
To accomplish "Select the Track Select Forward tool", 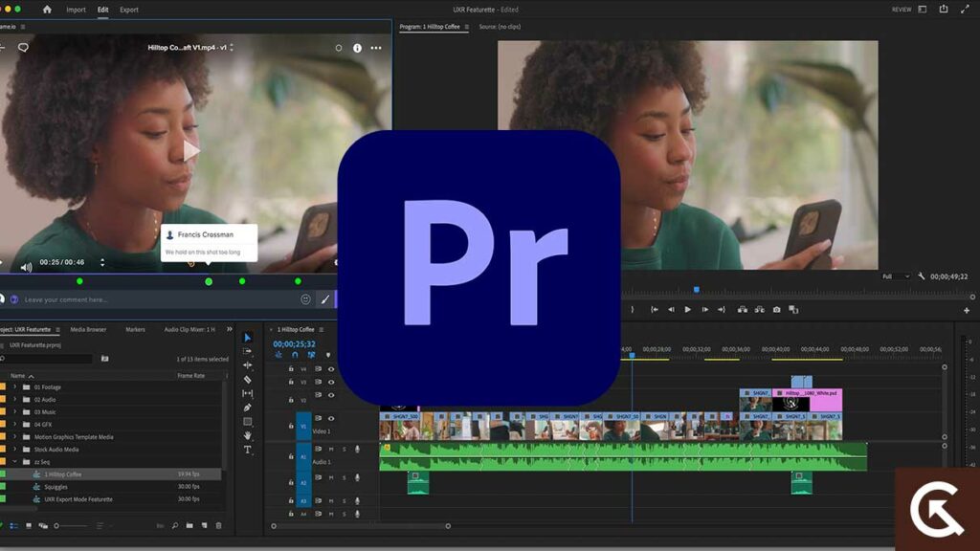I will pos(248,348).
